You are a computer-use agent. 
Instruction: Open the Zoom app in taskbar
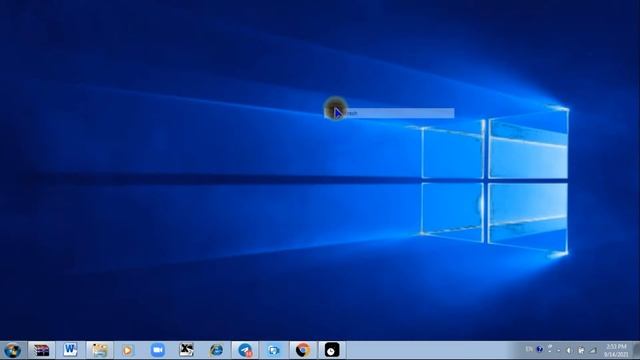(x=158, y=350)
